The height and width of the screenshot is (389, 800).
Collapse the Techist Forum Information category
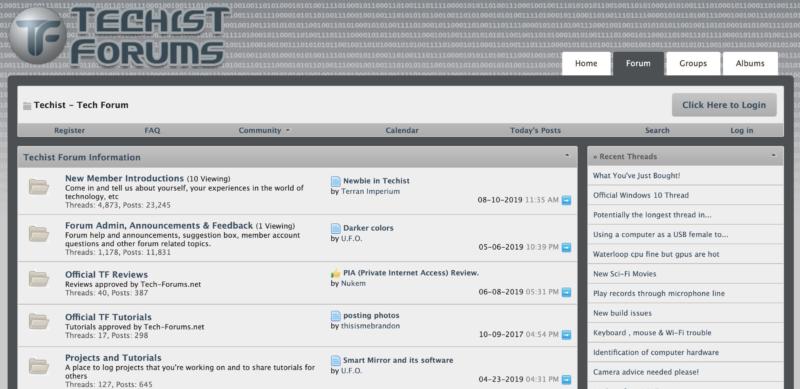click(567, 155)
